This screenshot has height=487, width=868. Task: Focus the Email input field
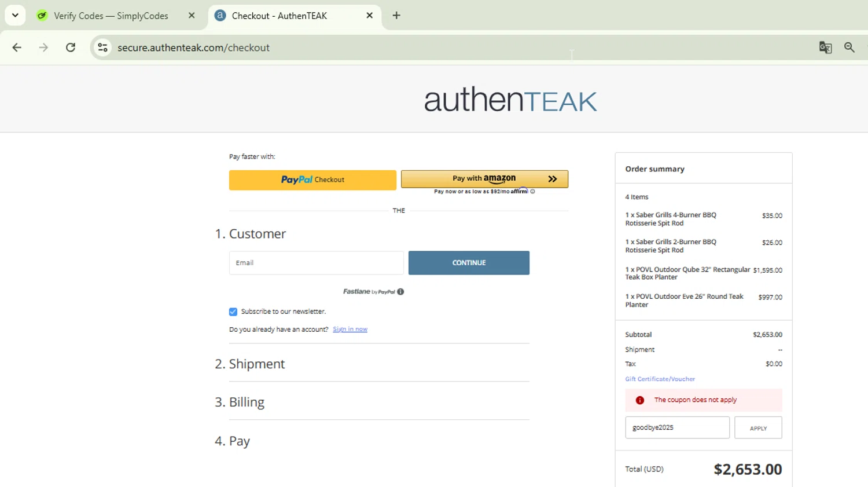pos(316,263)
